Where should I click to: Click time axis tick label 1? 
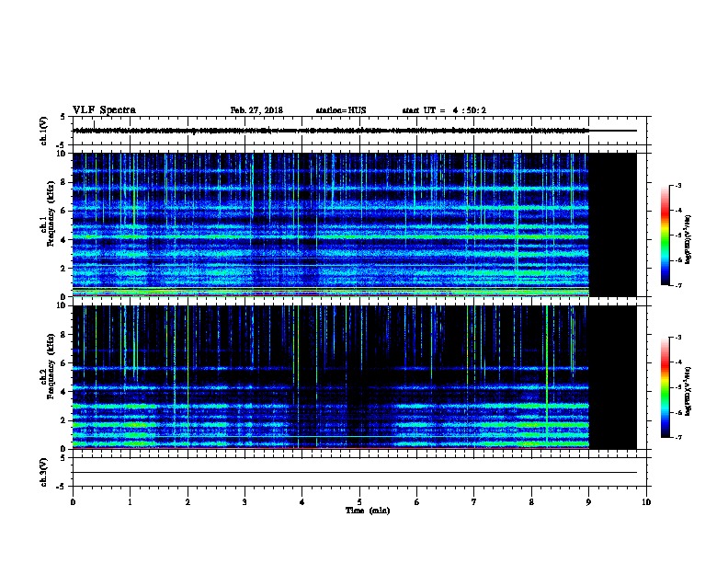tap(130, 502)
